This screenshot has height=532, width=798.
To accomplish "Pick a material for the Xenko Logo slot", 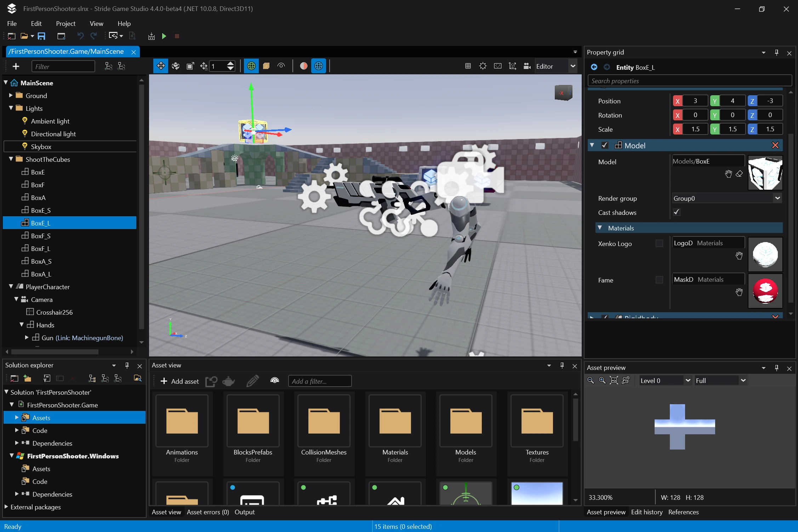I will pos(739,256).
